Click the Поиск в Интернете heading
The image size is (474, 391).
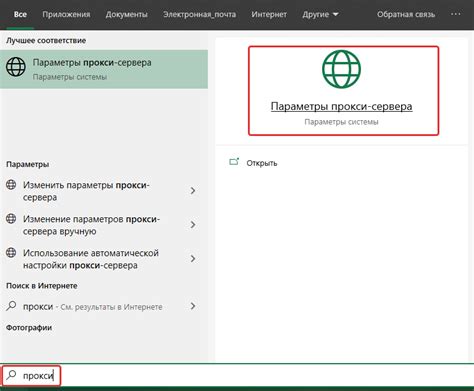(42, 286)
